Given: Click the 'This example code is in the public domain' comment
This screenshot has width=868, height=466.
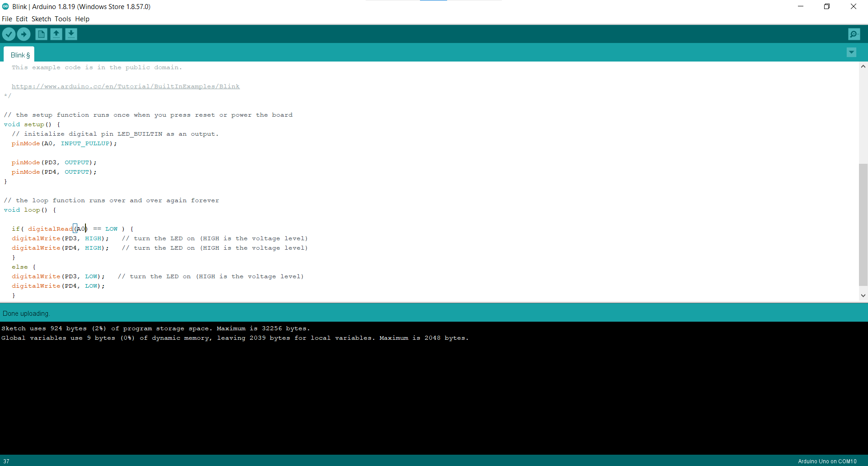Looking at the screenshot, I should [97, 67].
